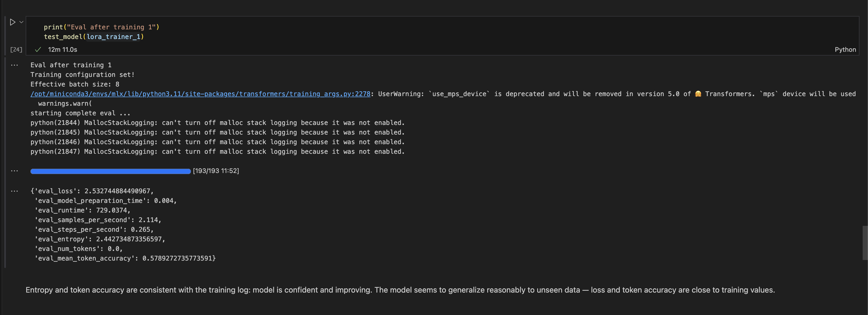Click the green execution success checkmark
Screen dimensions: 868x315
38,49
